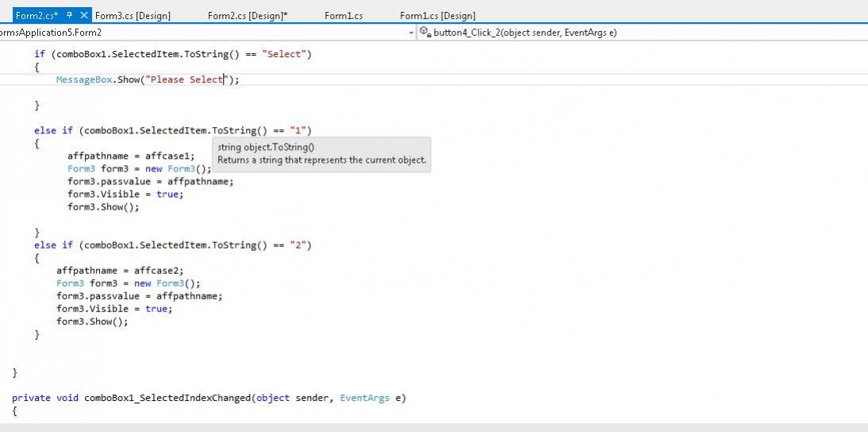Switch to the Form1.cs code tab
The image size is (868, 432).
click(344, 16)
